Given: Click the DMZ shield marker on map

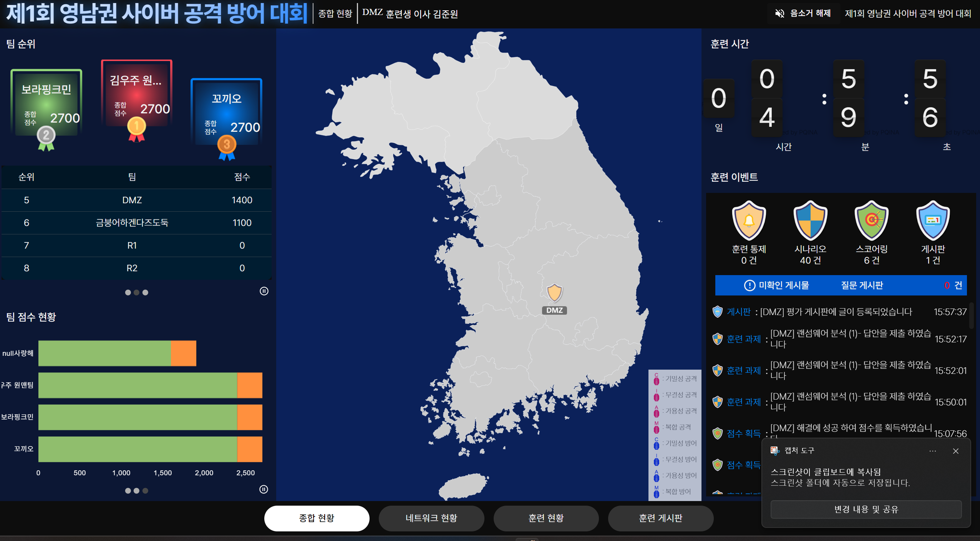Looking at the screenshot, I should pyautogui.click(x=554, y=293).
